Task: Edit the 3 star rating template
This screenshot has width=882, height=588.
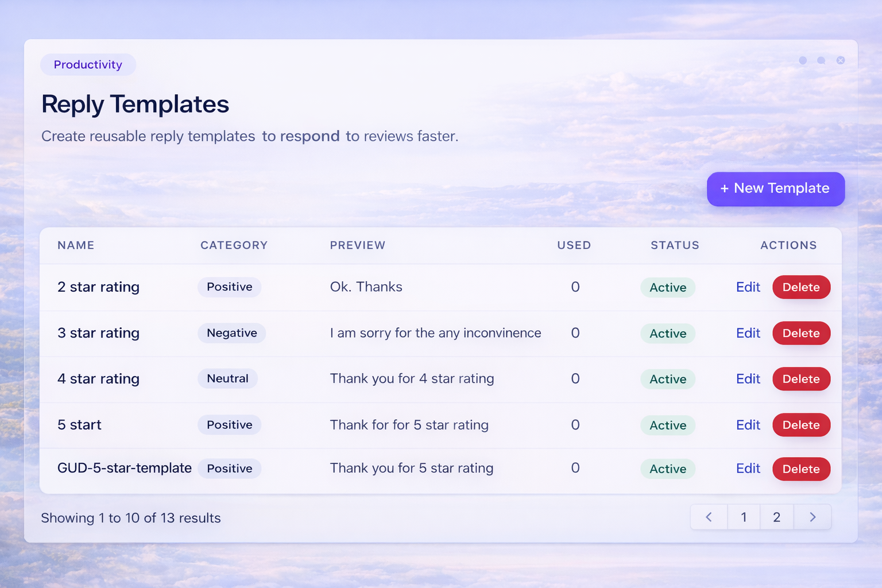Action: pos(748,333)
